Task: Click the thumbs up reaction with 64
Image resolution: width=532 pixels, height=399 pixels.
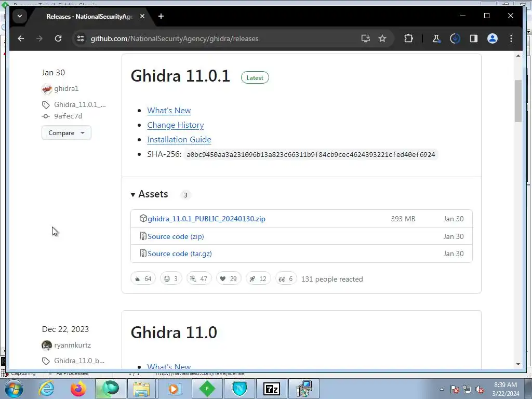Action: [x=143, y=279]
